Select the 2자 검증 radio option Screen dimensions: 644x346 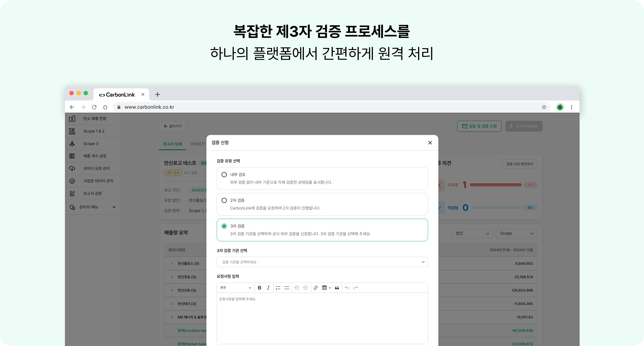(x=224, y=200)
